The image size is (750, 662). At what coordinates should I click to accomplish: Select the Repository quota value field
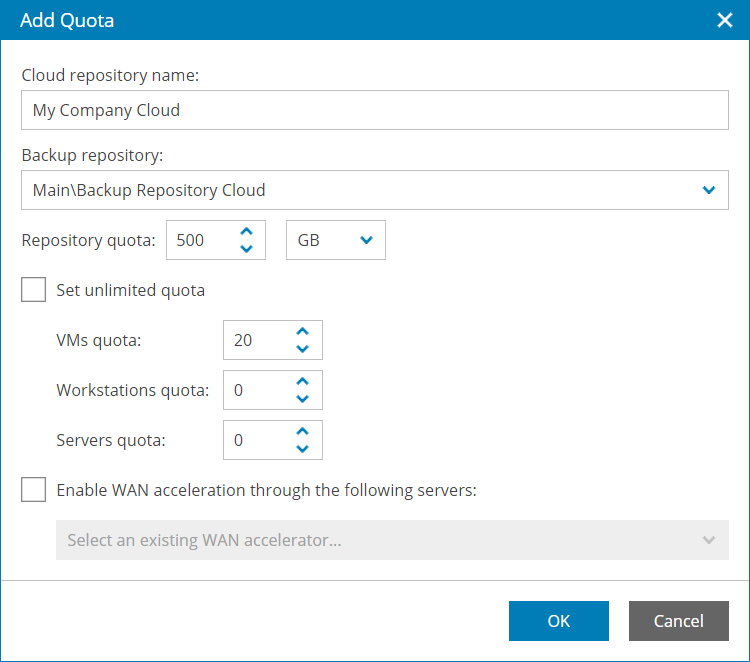click(x=204, y=240)
